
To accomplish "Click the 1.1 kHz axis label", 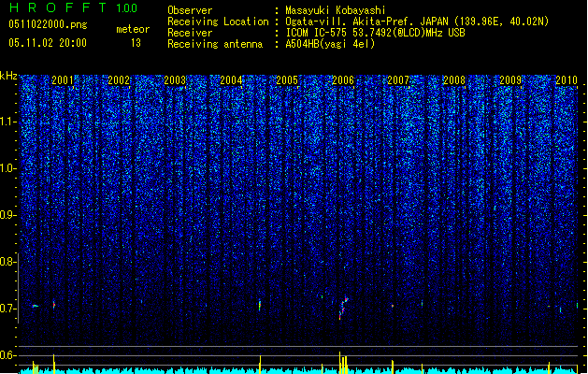I will 7,122.
